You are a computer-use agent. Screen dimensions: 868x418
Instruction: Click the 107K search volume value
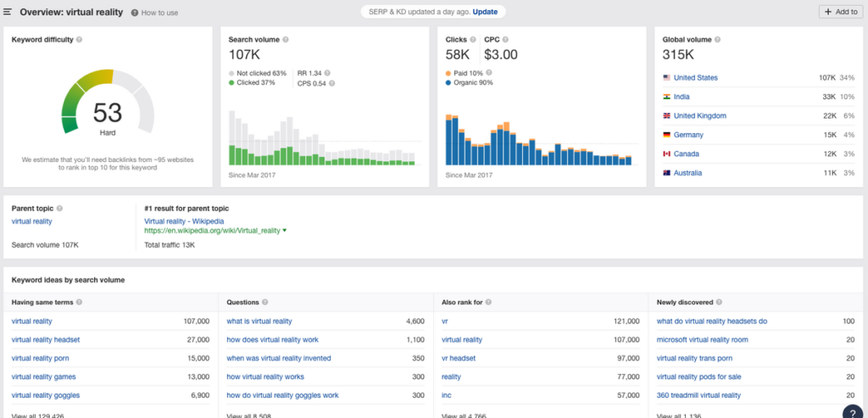(x=244, y=55)
